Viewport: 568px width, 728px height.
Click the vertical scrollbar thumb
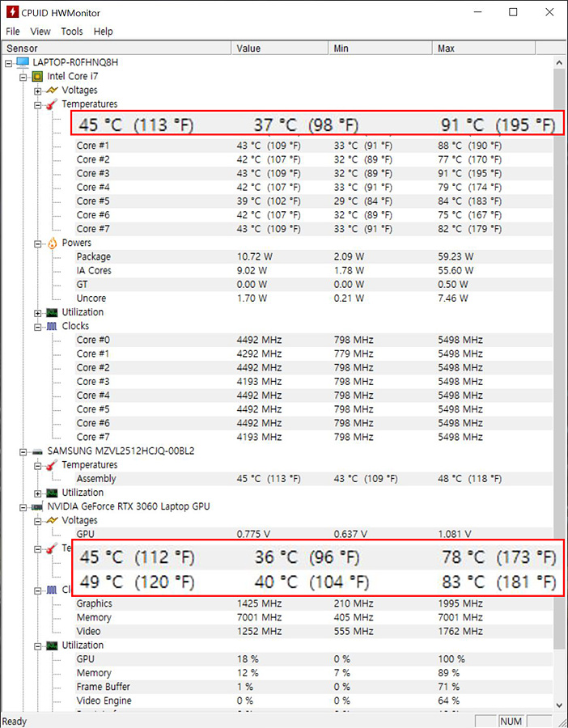point(559,359)
